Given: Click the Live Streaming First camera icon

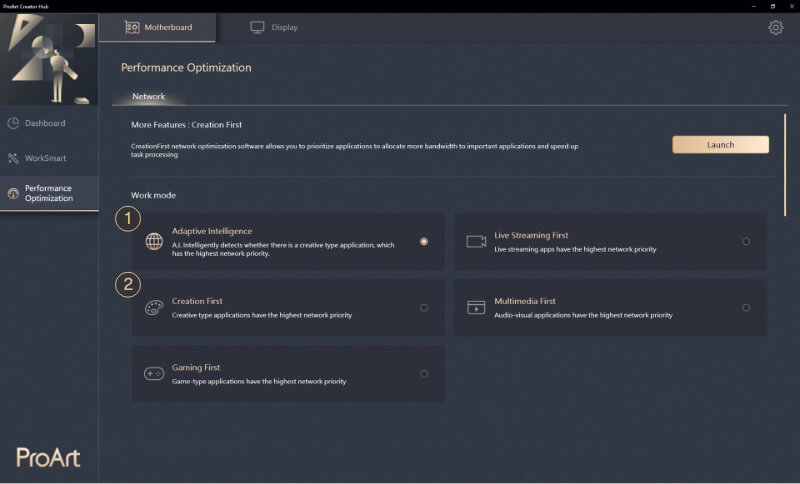Looking at the screenshot, I should tap(476, 241).
